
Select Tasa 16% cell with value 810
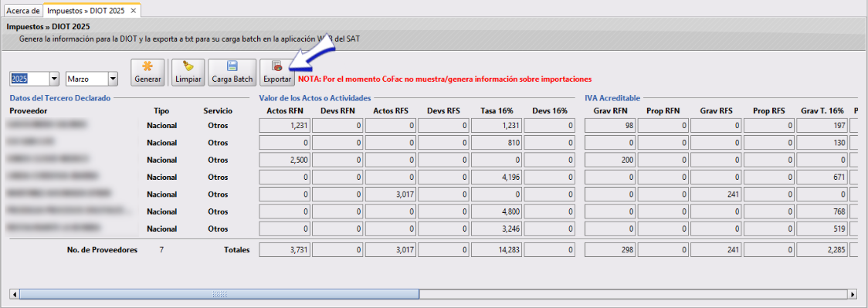click(x=497, y=143)
